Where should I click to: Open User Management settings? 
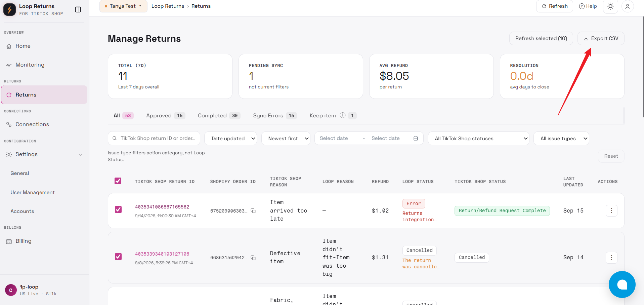click(33, 192)
